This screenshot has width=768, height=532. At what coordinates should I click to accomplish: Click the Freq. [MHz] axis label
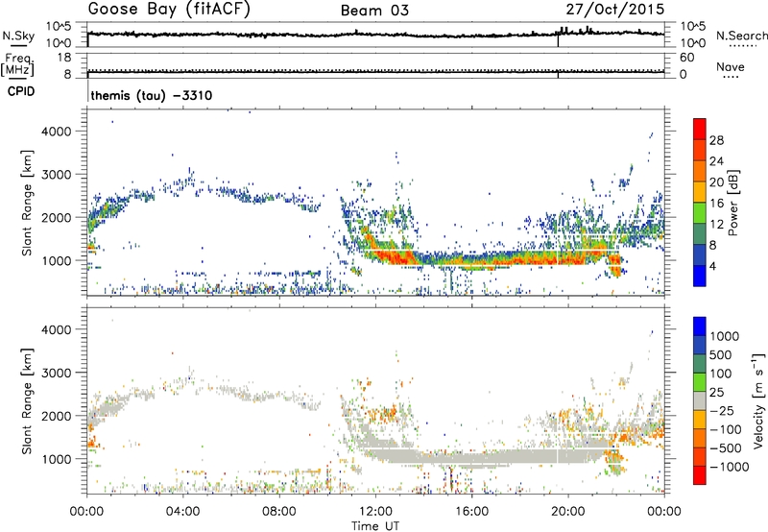pyautogui.click(x=18, y=65)
